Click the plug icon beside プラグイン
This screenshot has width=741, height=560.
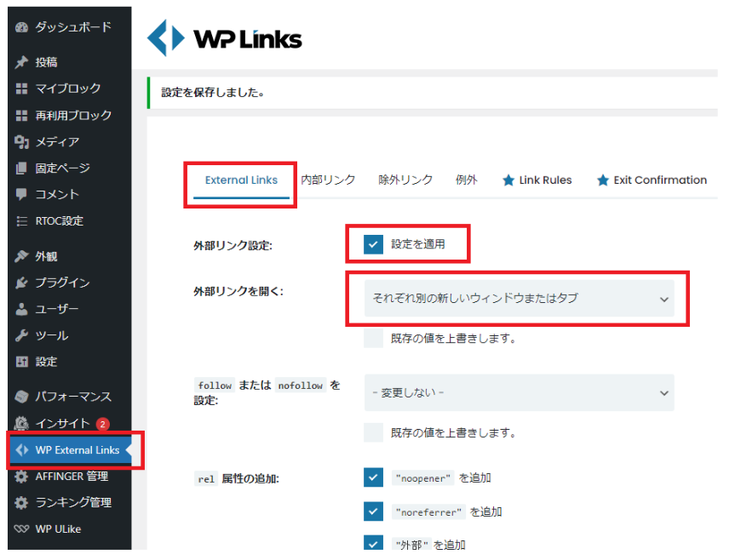[22, 283]
